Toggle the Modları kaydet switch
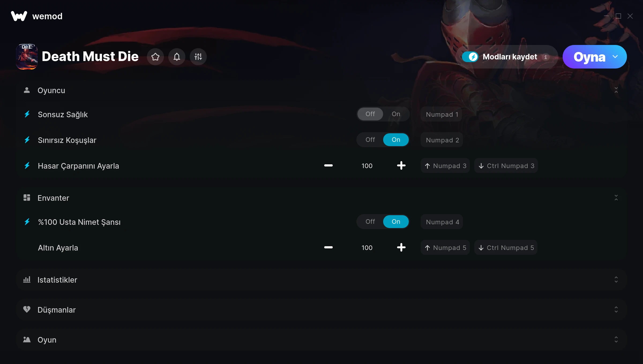 [x=470, y=57]
